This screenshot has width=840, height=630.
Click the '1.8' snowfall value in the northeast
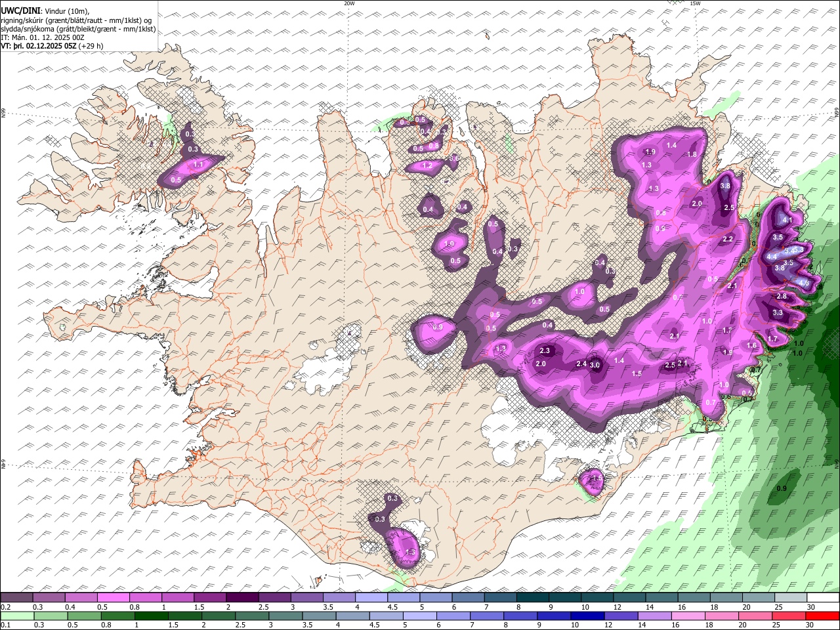(692, 155)
